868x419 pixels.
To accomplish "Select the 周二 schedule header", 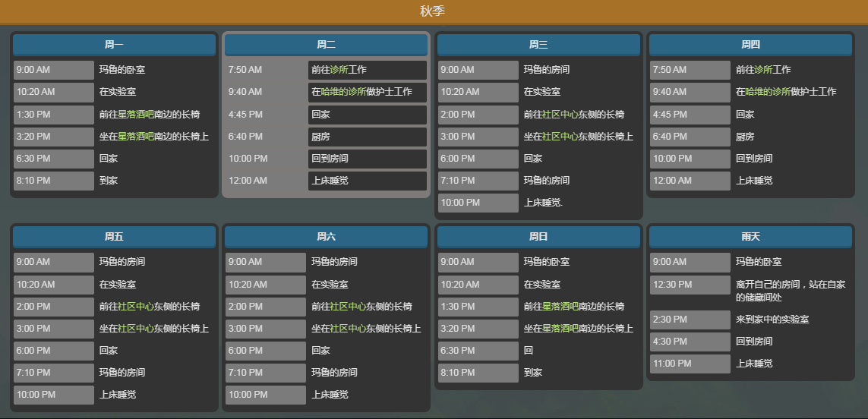I will point(326,45).
